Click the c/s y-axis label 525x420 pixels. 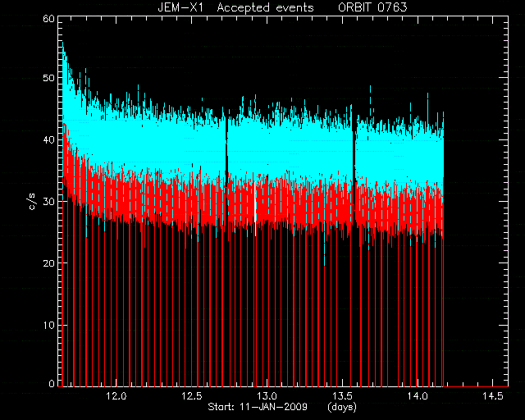(x=33, y=201)
